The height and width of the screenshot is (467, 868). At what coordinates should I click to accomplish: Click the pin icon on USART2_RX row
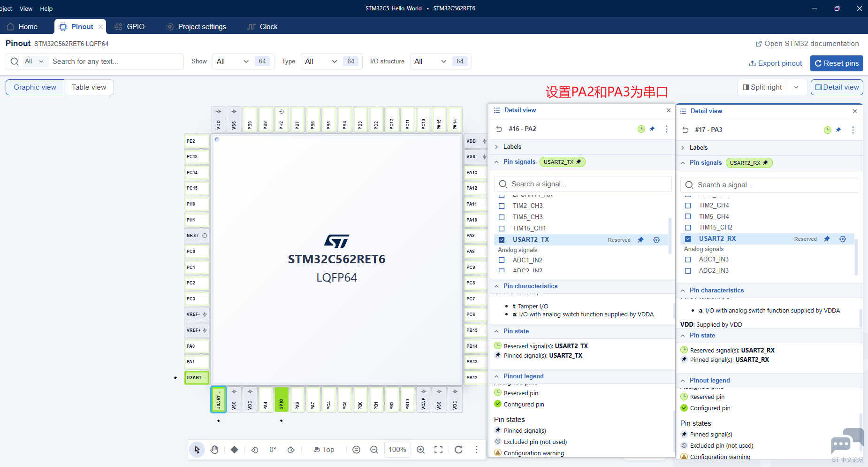tap(827, 238)
